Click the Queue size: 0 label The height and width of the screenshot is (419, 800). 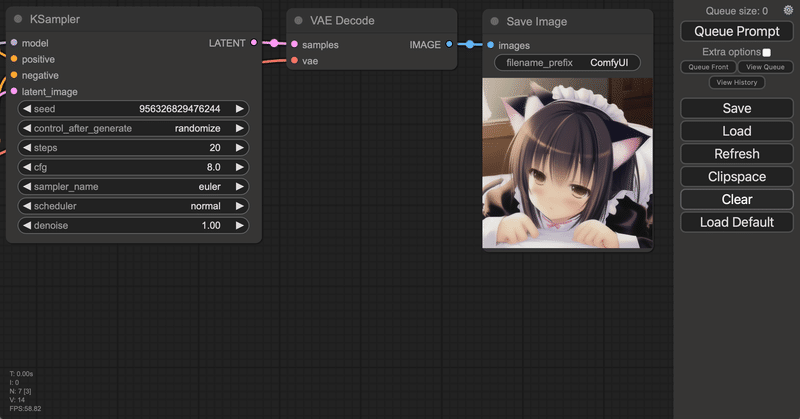736,11
